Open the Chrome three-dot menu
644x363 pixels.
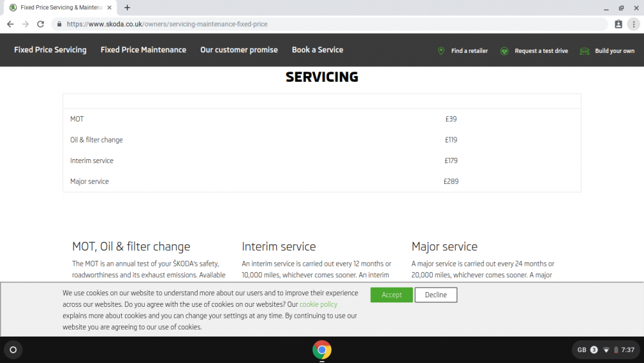pyautogui.click(x=634, y=25)
